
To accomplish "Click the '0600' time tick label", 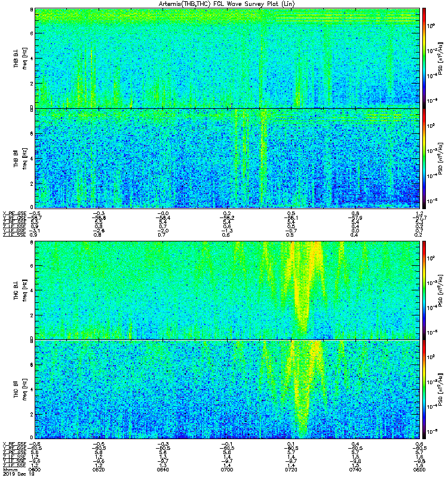I will [35, 470].
